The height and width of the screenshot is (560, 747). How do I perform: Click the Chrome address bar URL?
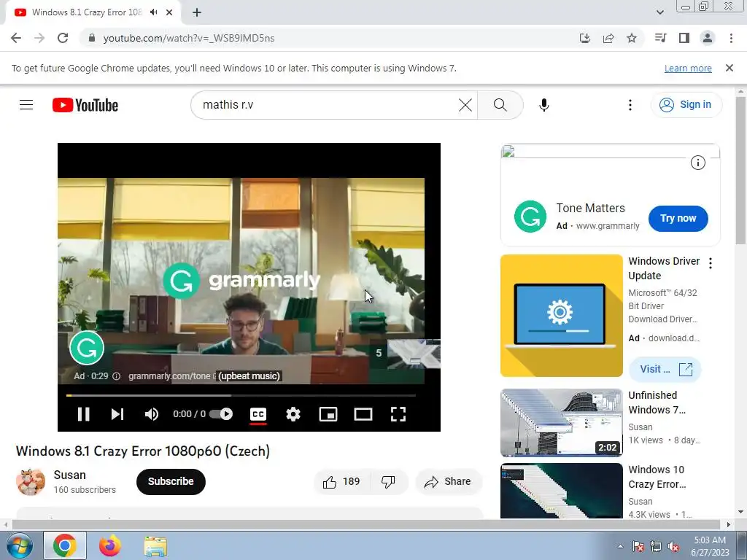tap(189, 38)
